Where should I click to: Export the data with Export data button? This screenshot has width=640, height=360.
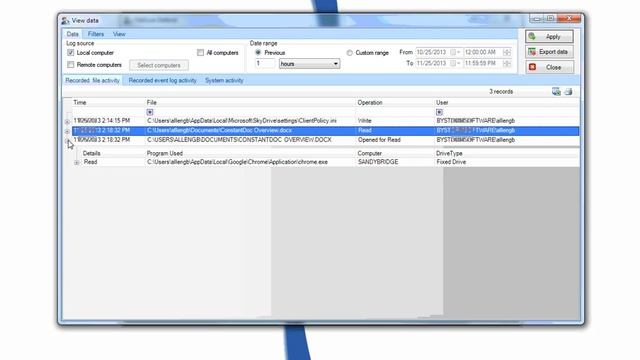[549, 52]
